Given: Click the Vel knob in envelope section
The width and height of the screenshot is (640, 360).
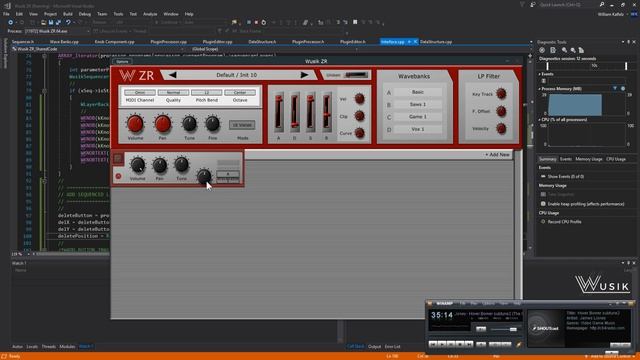Looking at the screenshot, I should click(x=359, y=98).
